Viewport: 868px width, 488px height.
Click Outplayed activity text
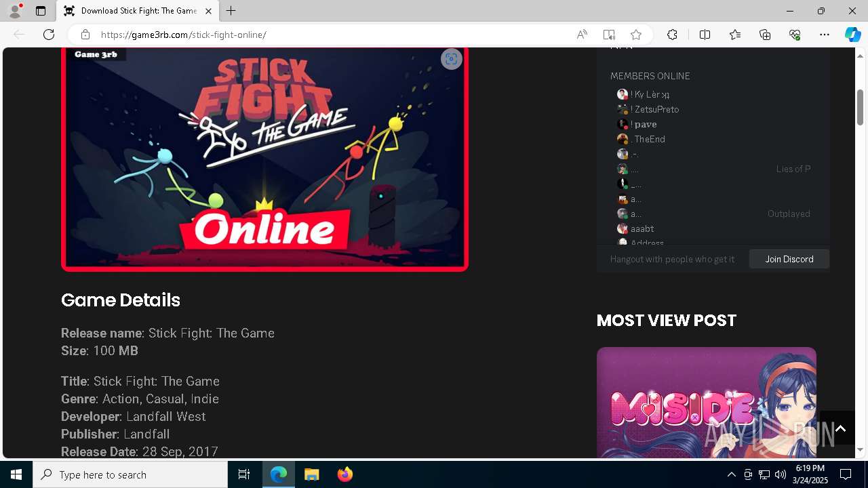(789, 213)
